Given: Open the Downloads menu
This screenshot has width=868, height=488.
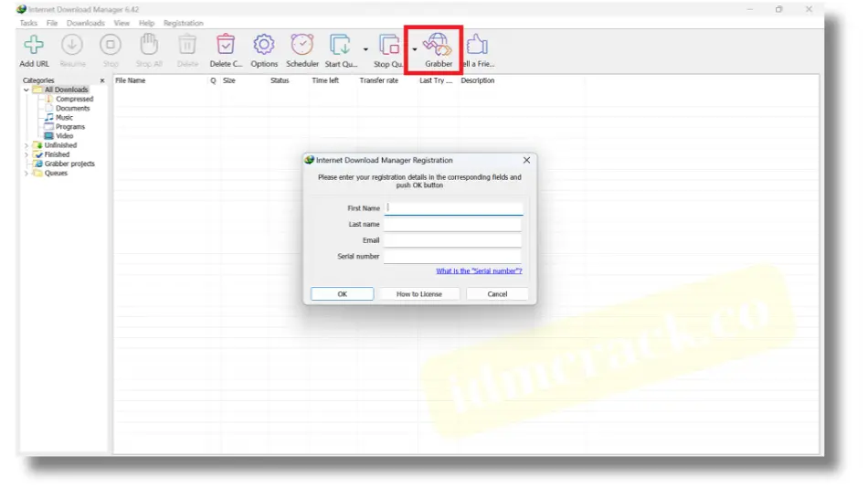Looking at the screenshot, I should [85, 23].
